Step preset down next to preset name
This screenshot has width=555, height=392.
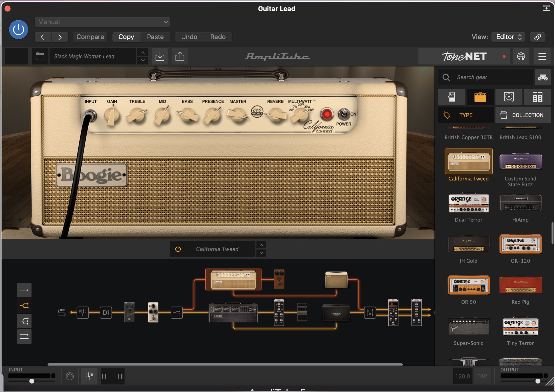click(x=143, y=60)
